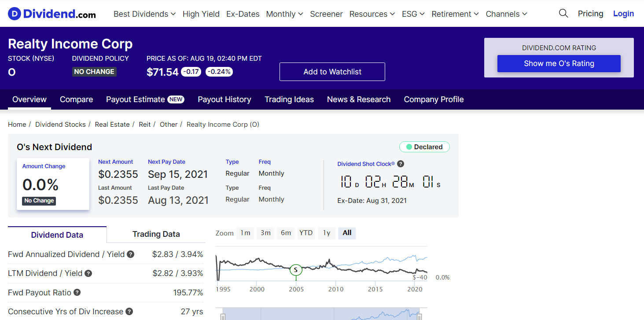Open the Ex-Dates page

tap(243, 14)
